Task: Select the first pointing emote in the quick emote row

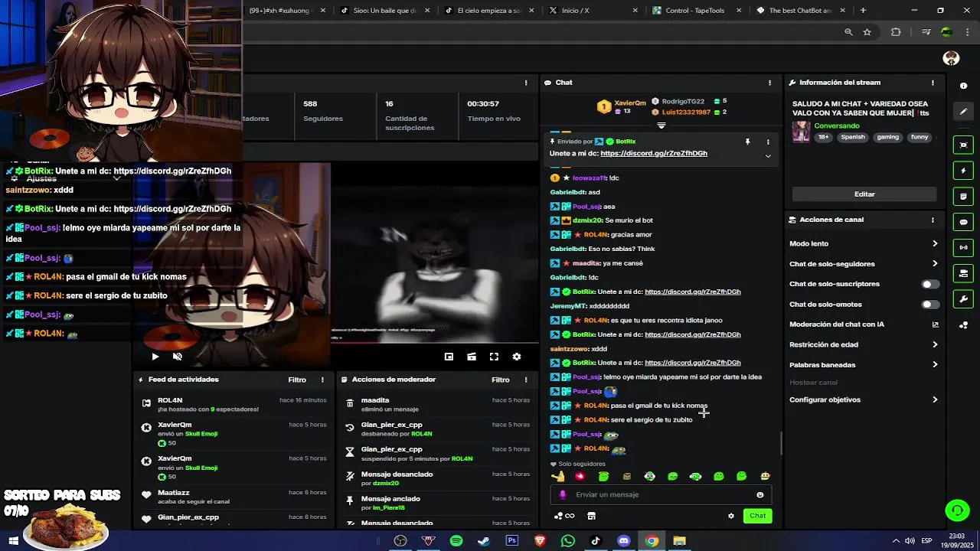Action: 558,477
